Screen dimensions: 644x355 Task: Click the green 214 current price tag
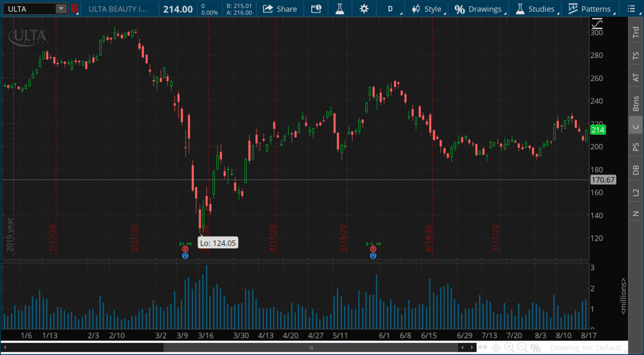coord(597,130)
